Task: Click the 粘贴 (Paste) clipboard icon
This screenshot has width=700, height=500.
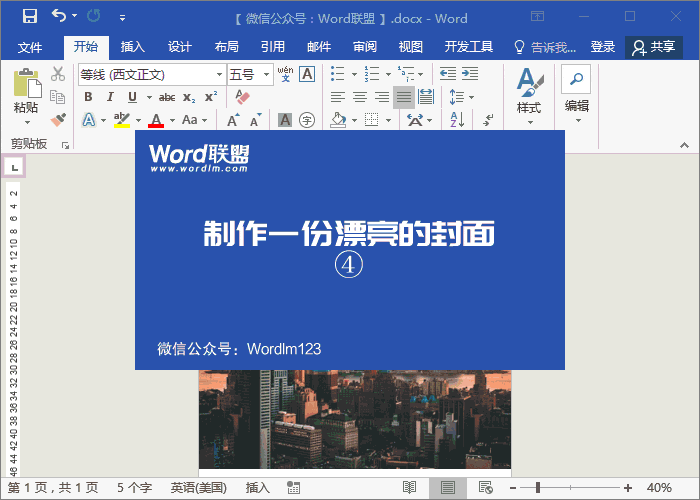Action: [27, 83]
